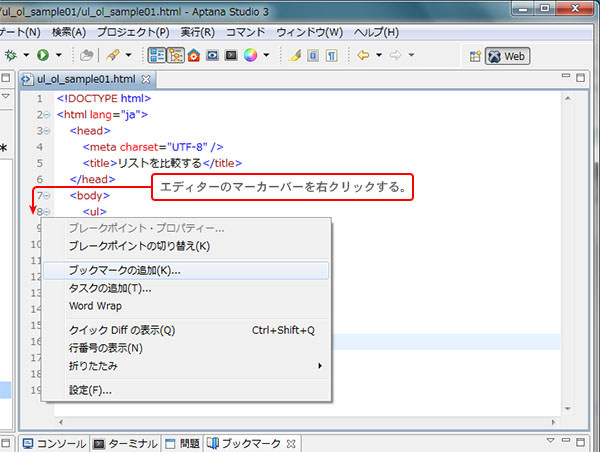Click the <!DOCTYPE html> line
This screenshot has width=600, height=452.
coord(104,99)
